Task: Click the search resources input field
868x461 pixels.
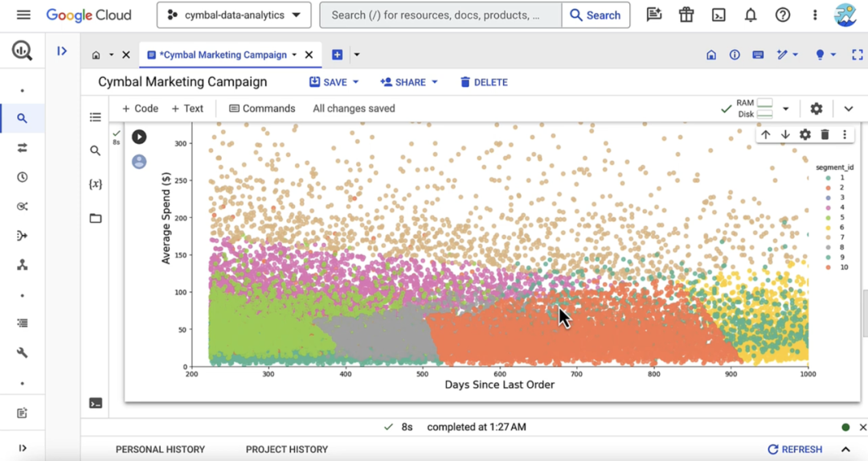Action: (440, 15)
